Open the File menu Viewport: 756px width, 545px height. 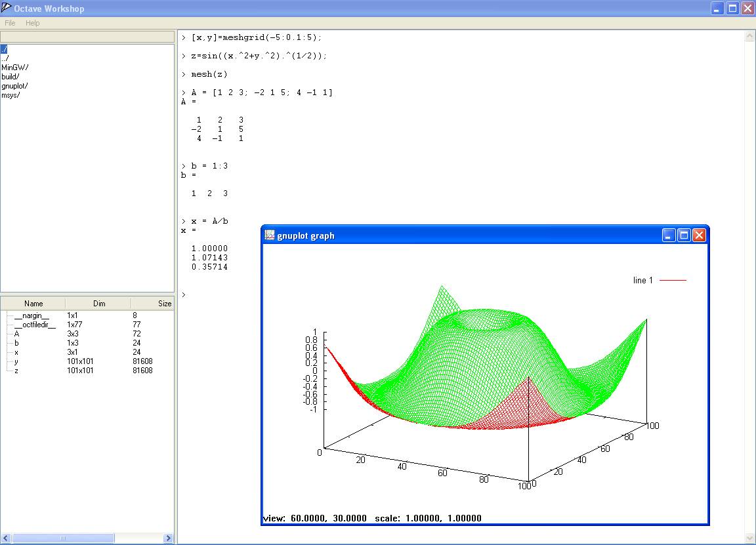(x=10, y=23)
